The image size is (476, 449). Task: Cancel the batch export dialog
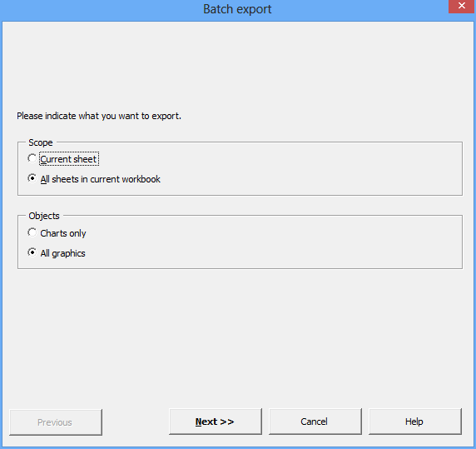coord(315,422)
